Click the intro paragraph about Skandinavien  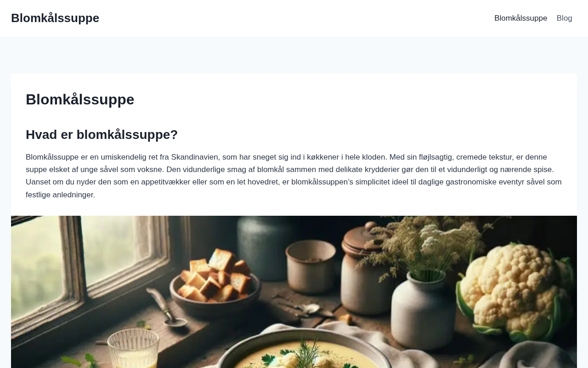[x=294, y=176]
